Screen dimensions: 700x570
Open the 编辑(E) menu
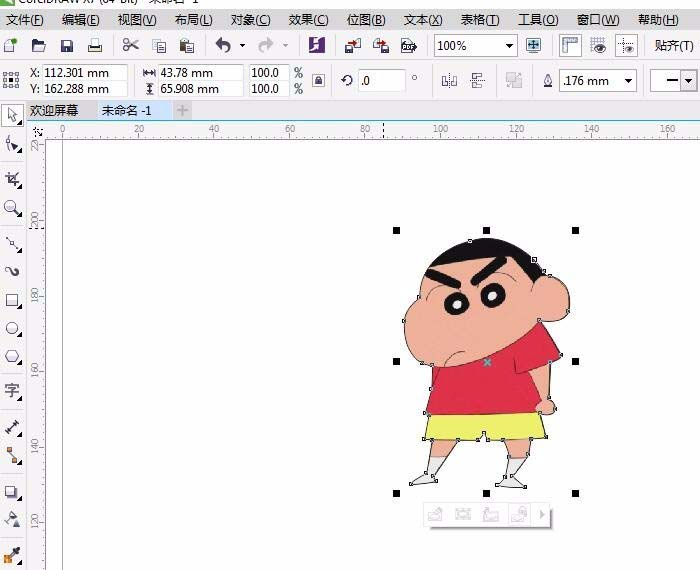pos(80,20)
